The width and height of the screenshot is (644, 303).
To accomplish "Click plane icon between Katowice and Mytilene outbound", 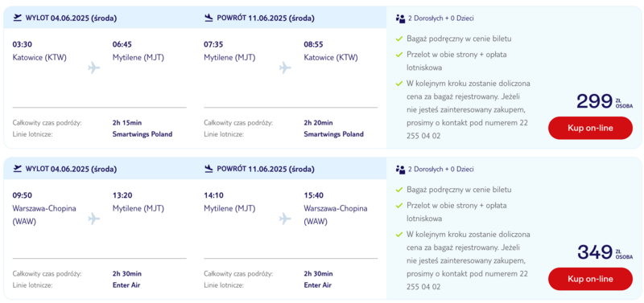I will pos(94,68).
